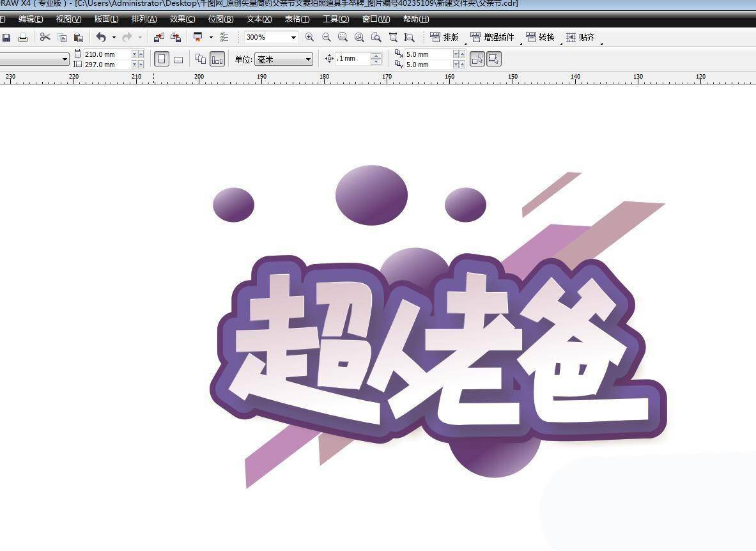Click the large purple sphere at top center
The width and height of the screenshot is (756, 551).
(x=371, y=194)
